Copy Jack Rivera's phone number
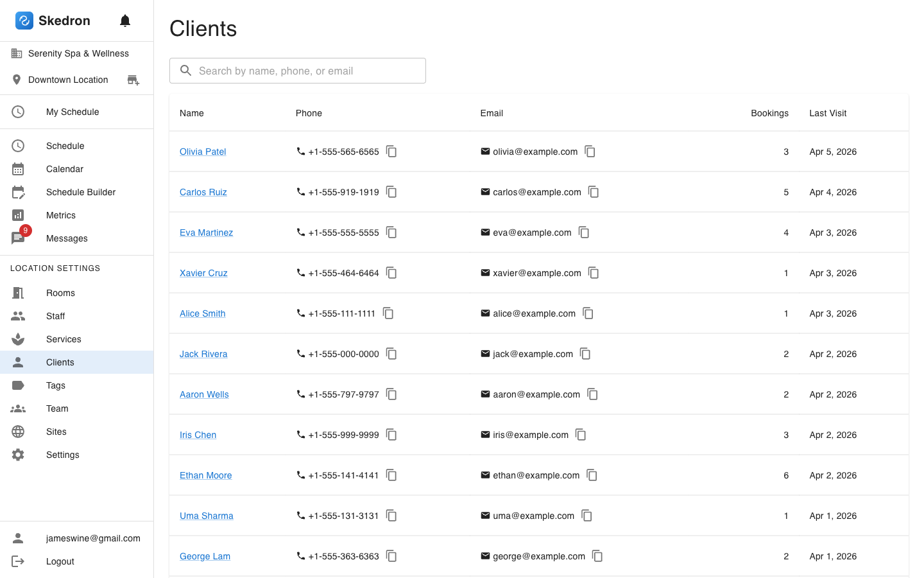 pyautogui.click(x=391, y=354)
